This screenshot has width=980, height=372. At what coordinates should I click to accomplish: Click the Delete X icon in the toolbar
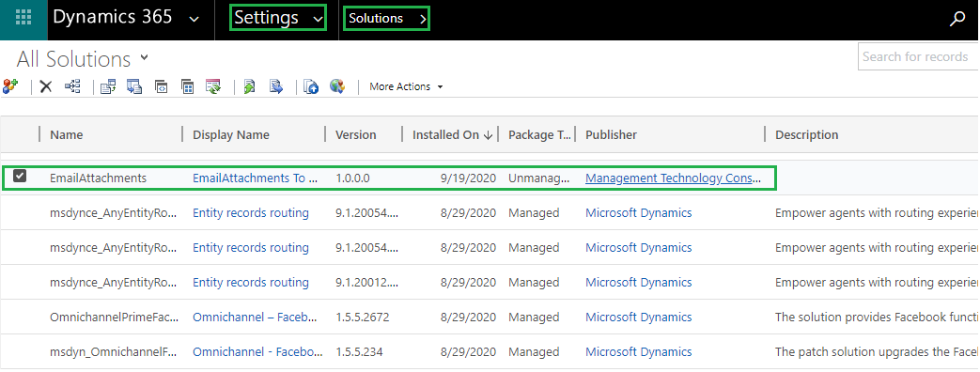pyautogui.click(x=46, y=86)
